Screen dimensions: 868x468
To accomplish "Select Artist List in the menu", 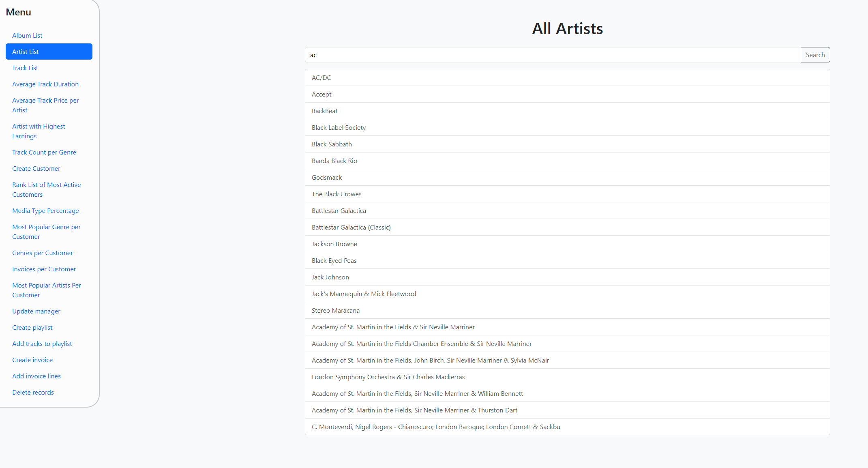I will [x=26, y=52].
